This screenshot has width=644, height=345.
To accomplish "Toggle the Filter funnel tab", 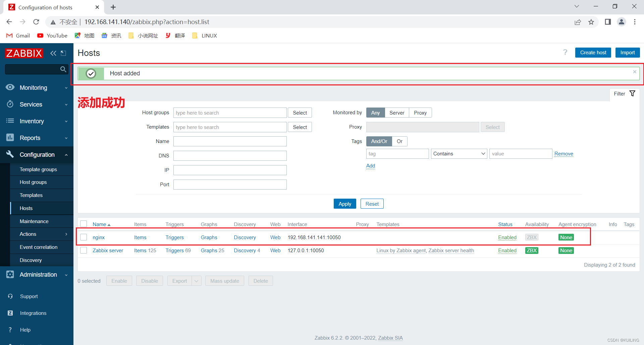I will click(625, 94).
